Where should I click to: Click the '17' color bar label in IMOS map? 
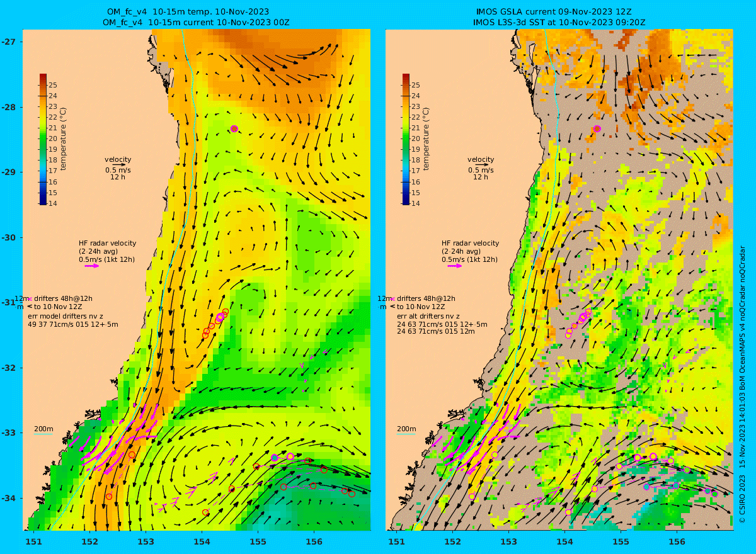click(x=416, y=171)
